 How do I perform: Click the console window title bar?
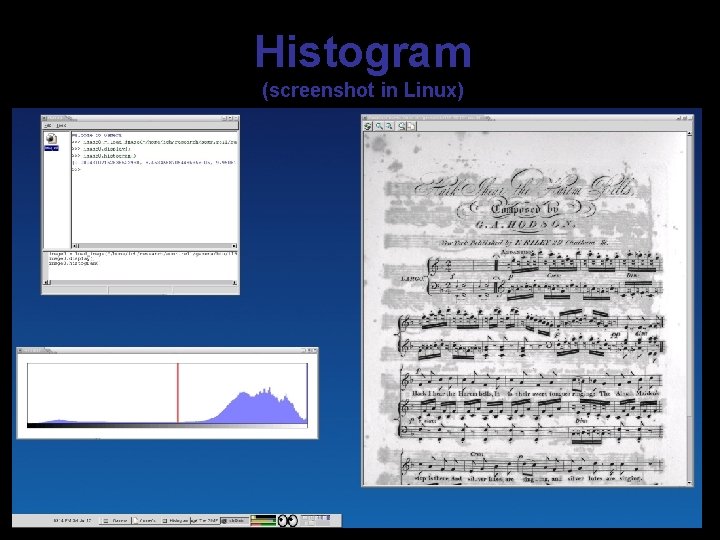[140, 118]
